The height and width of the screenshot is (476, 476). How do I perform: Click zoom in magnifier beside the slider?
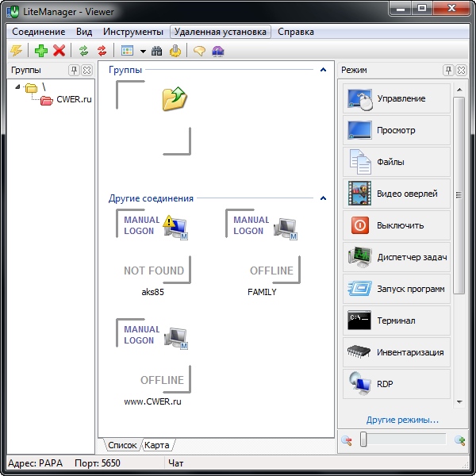(x=459, y=440)
